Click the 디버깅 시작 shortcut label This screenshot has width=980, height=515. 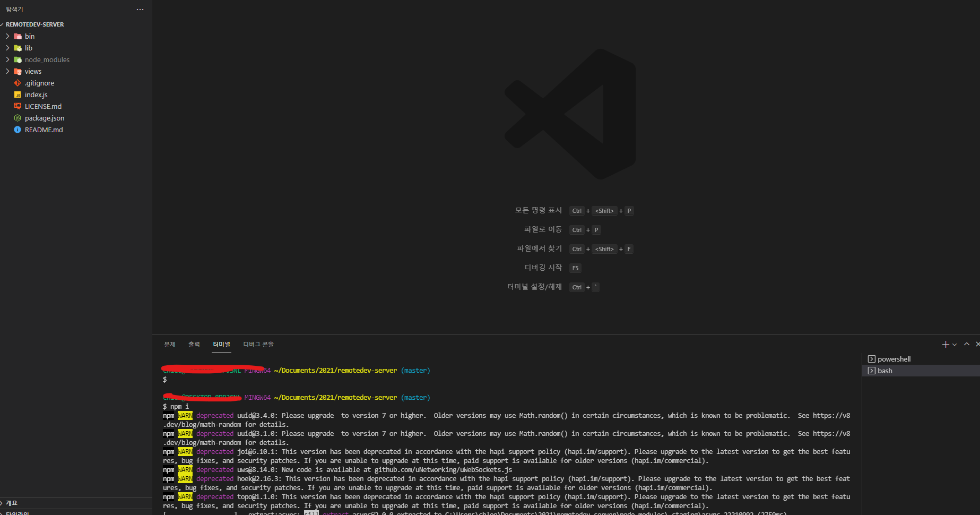(543, 268)
